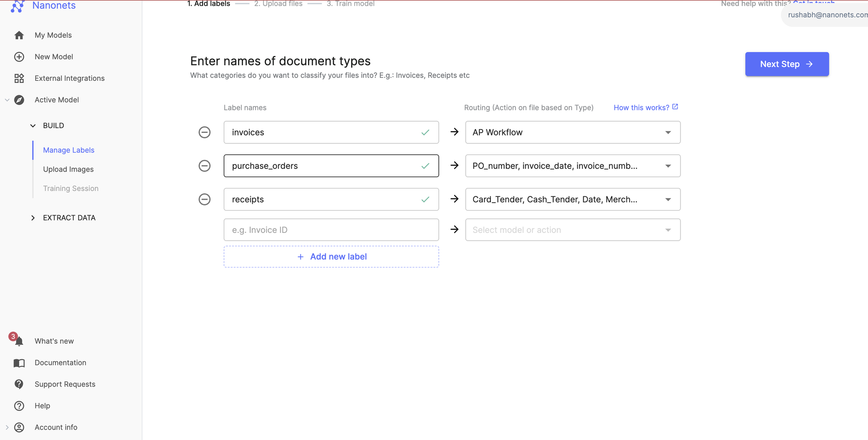The image size is (868, 440).
Task: Select Manage Labels in the sidebar
Action: pos(68,150)
